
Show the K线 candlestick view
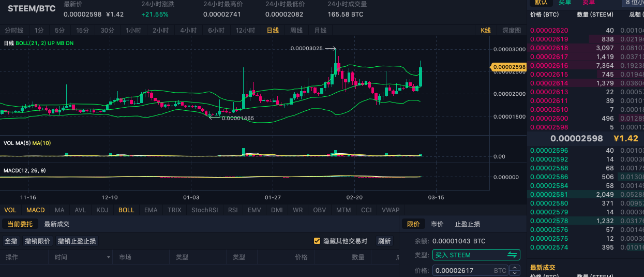coord(485,31)
